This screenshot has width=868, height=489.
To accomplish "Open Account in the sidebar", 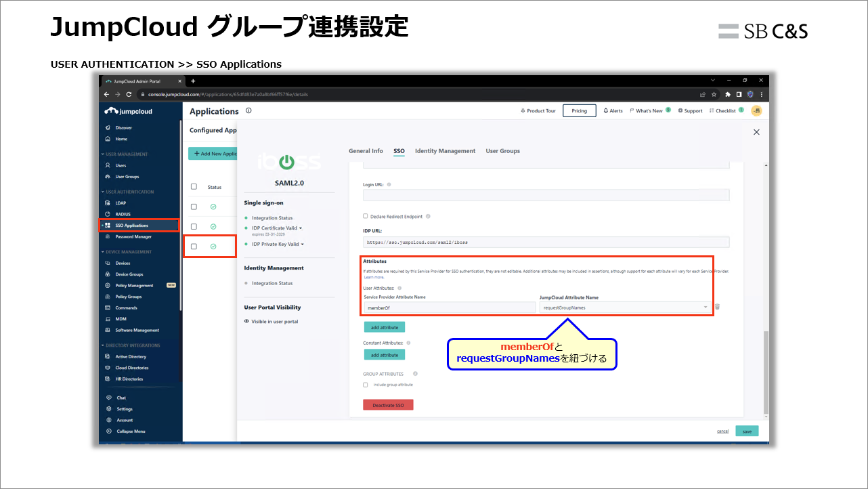I will pos(124,420).
